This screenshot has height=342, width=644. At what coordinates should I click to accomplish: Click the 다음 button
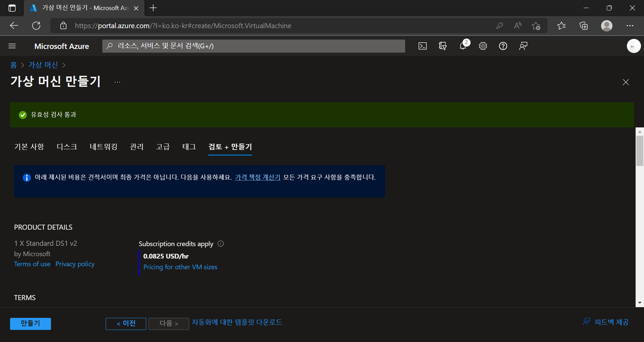point(169,324)
